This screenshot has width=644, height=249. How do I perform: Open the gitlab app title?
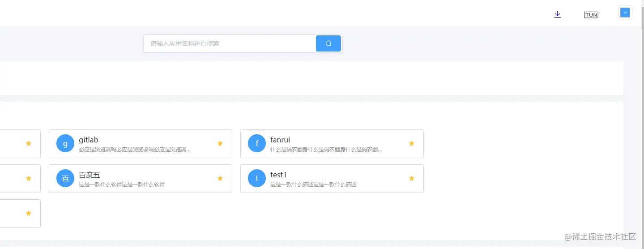pos(89,140)
